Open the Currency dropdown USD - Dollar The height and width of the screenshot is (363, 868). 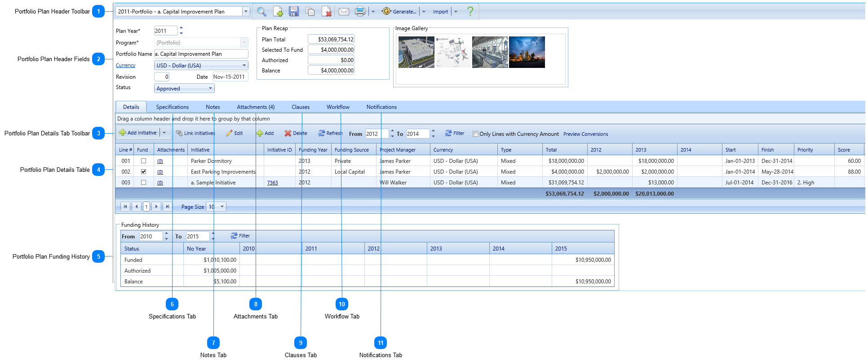(201, 65)
